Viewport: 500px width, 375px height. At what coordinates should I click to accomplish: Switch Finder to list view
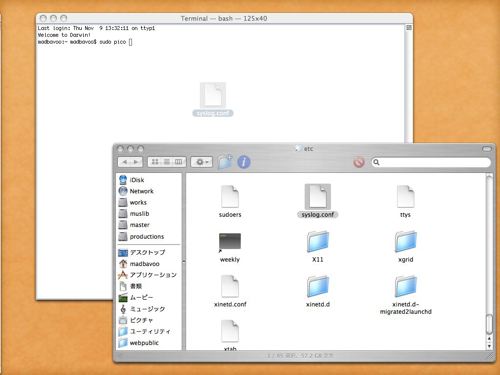pos(167,162)
